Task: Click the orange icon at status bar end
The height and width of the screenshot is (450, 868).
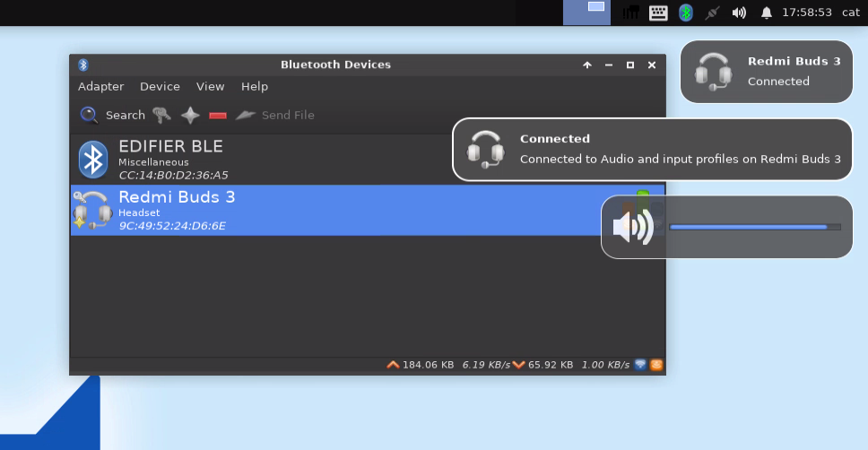Action: (x=656, y=364)
